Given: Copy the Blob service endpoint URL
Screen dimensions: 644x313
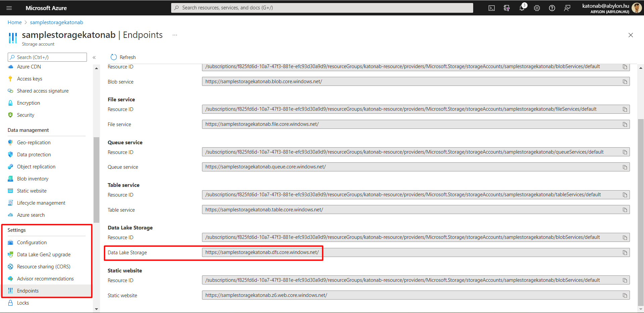Looking at the screenshot, I should tap(625, 82).
